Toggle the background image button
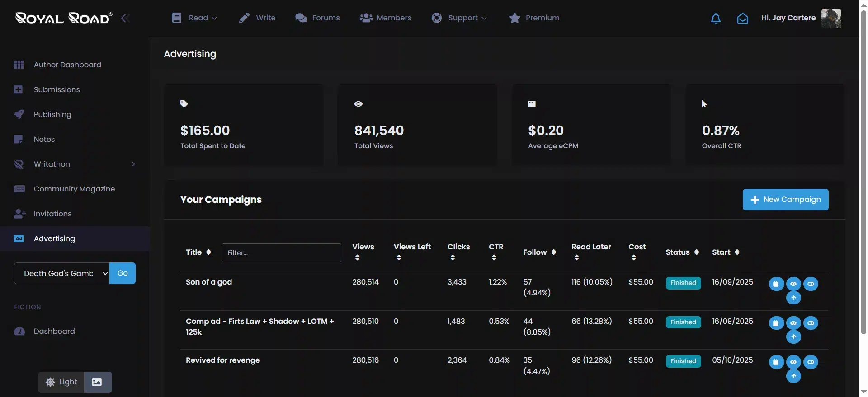The width and height of the screenshot is (868, 397). point(97,382)
